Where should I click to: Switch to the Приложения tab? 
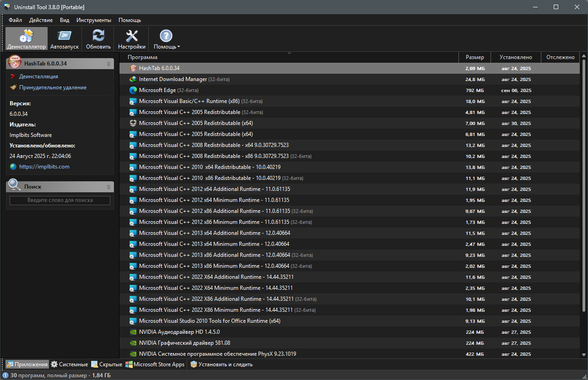pos(27,364)
